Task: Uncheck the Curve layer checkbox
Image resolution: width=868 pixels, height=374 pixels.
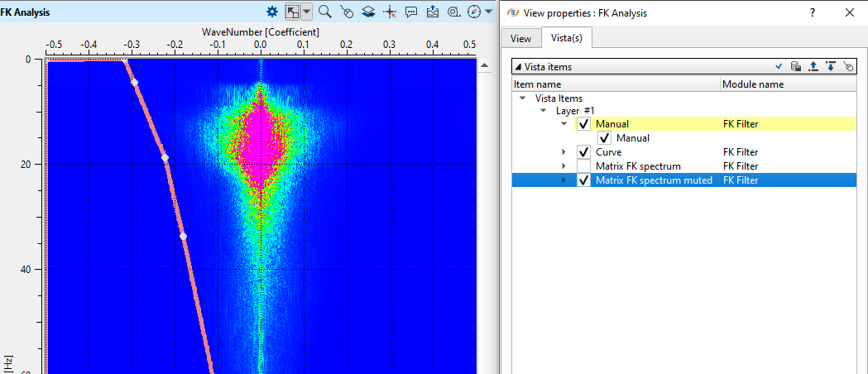Action: pos(584,152)
